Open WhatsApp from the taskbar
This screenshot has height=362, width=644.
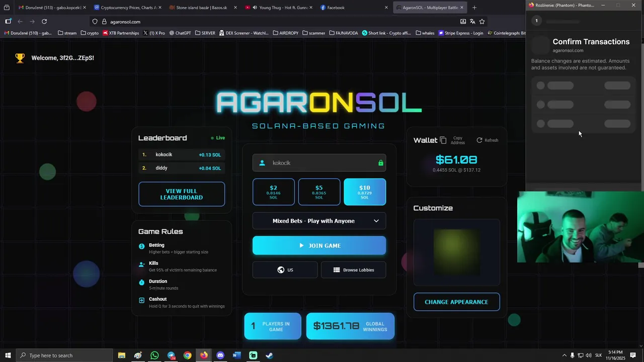coord(154,355)
